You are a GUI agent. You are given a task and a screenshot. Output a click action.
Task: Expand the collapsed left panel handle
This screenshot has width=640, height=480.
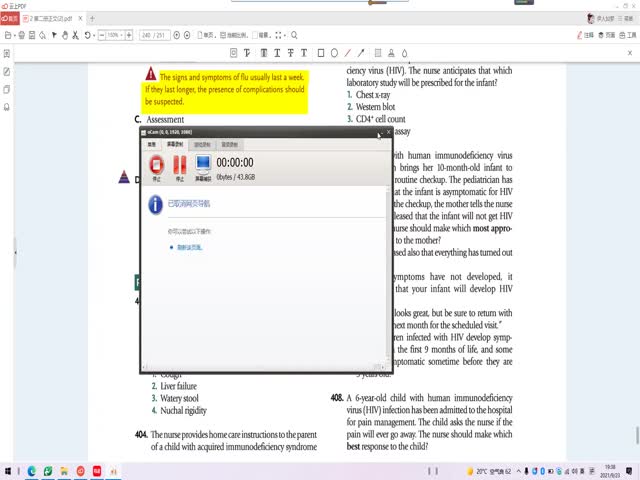15,253
